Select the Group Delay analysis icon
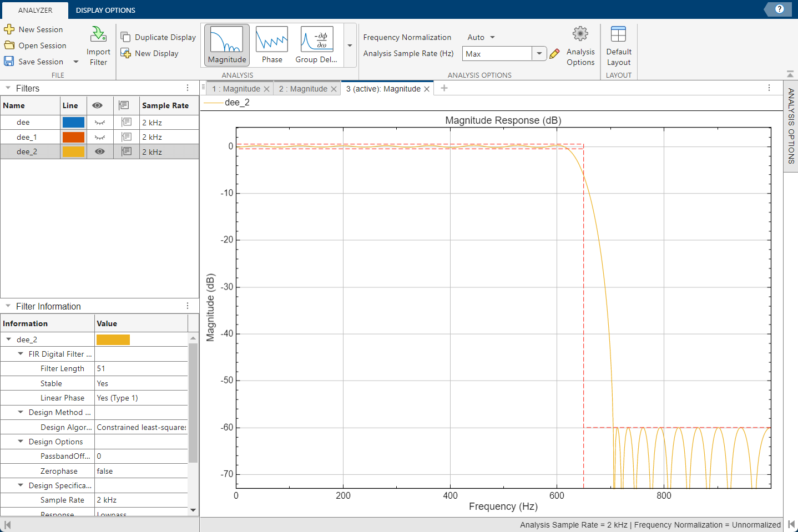The image size is (798, 532). coord(316,40)
